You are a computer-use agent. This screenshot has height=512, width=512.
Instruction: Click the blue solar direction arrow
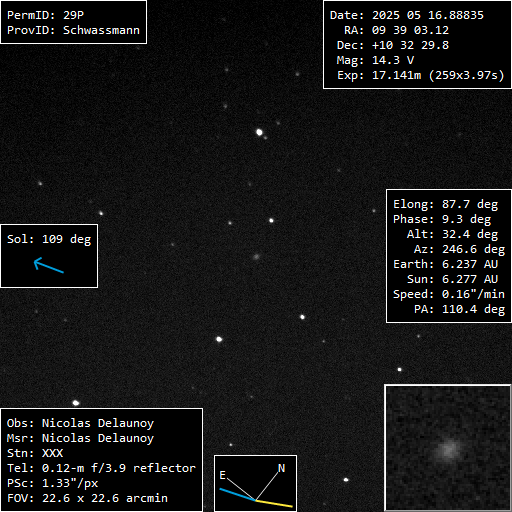(49, 265)
